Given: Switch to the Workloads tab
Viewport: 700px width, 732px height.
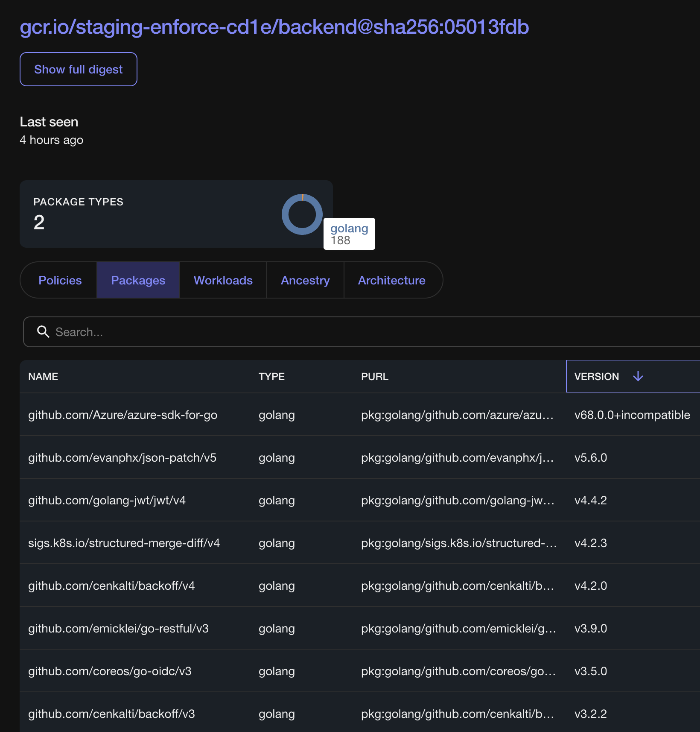Looking at the screenshot, I should (x=223, y=280).
